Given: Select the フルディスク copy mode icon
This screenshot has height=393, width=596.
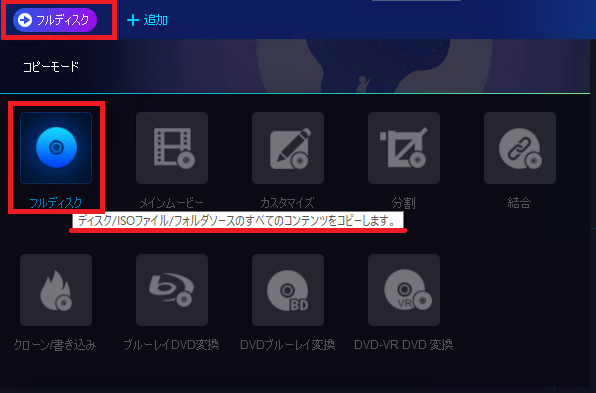Looking at the screenshot, I should pos(56,148).
